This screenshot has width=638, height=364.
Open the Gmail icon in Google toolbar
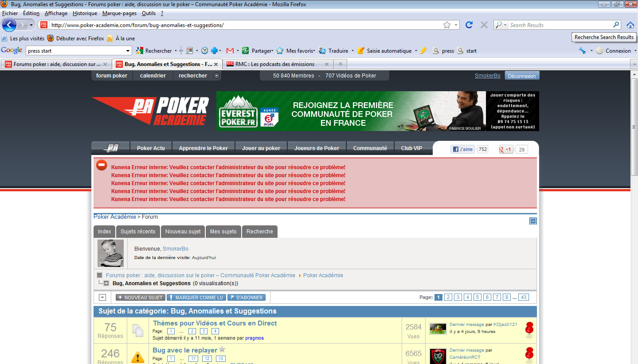coord(230,50)
